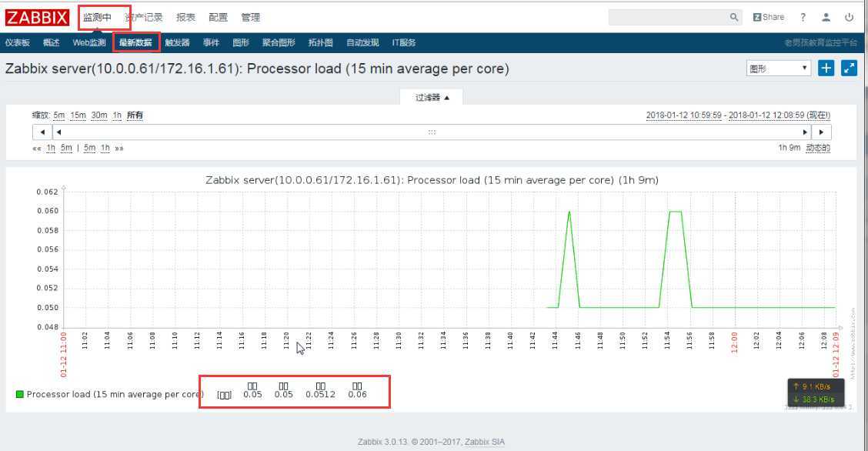This screenshot has width=868, height=451.
Task: Set zoom to 1h
Action: coord(117,115)
